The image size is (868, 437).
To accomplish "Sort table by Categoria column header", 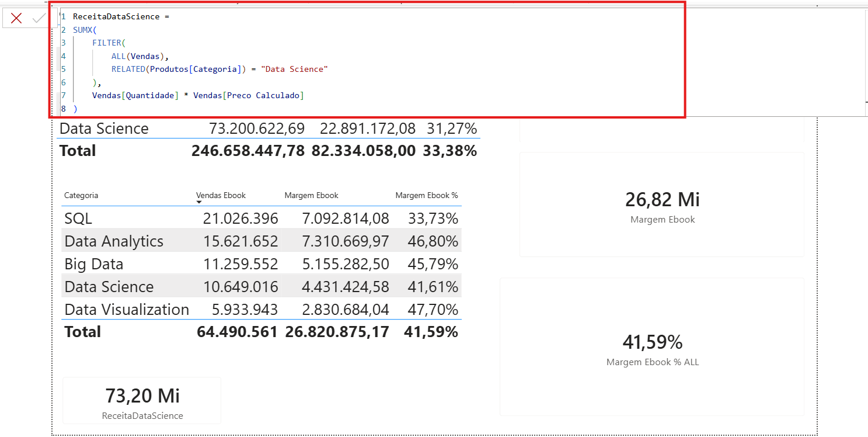I will [81, 195].
